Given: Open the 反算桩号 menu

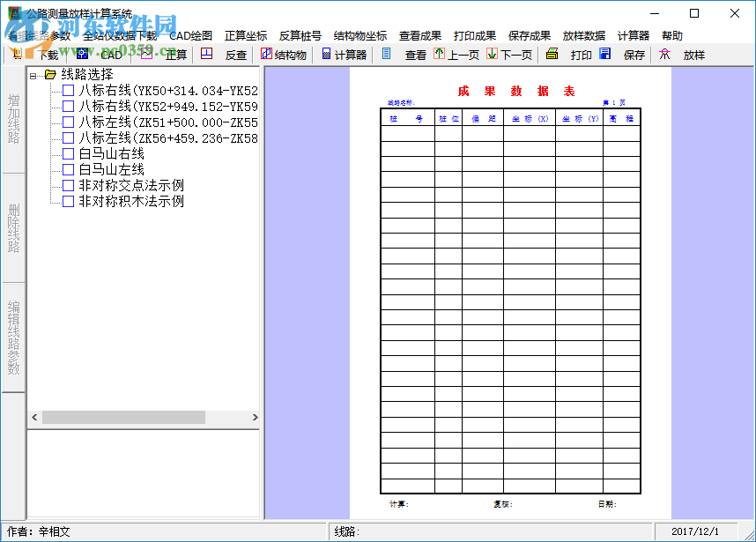Looking at the screenshot, I should click(x=300, y=35).
